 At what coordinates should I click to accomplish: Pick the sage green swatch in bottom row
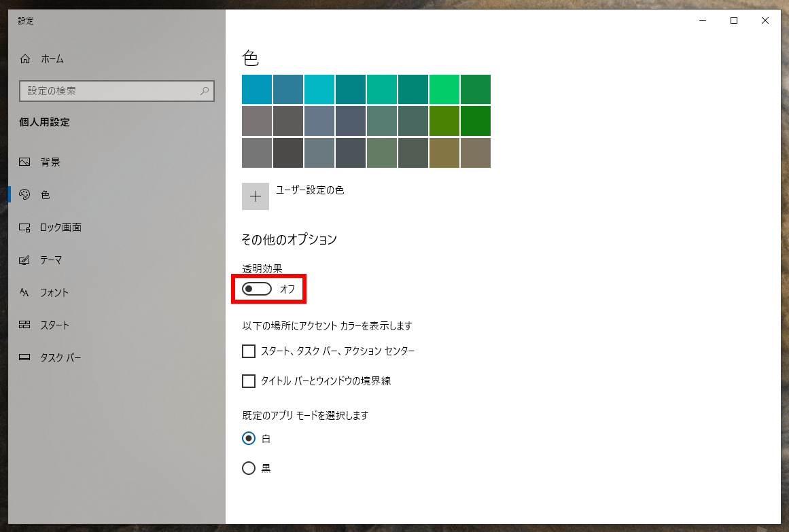381,153
